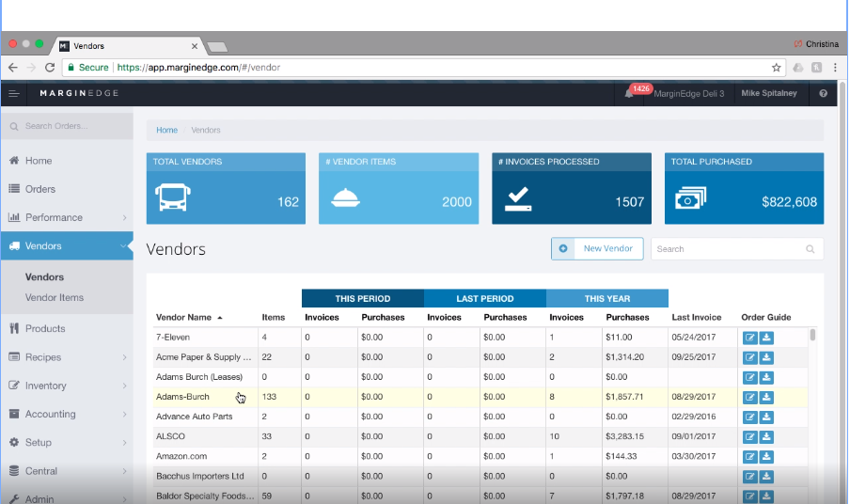Click the vendor search magnifier icon
Viewport: 850px width, 504px height.
tap(810, 249)
